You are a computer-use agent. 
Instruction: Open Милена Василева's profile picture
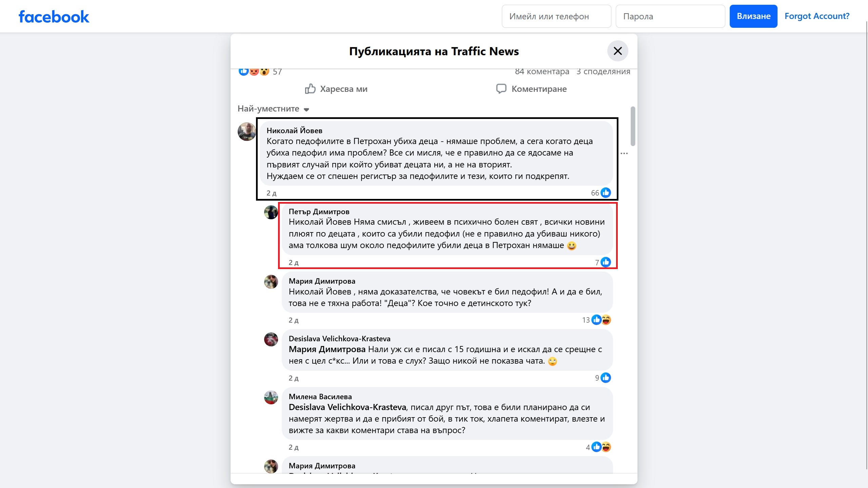[x=271, y=398]
